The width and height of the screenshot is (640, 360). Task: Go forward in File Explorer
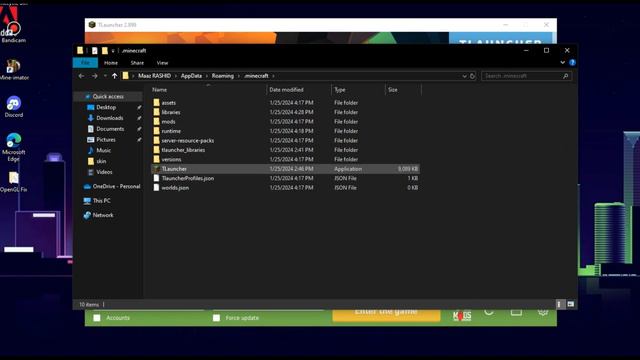click(x=94, y=76)
